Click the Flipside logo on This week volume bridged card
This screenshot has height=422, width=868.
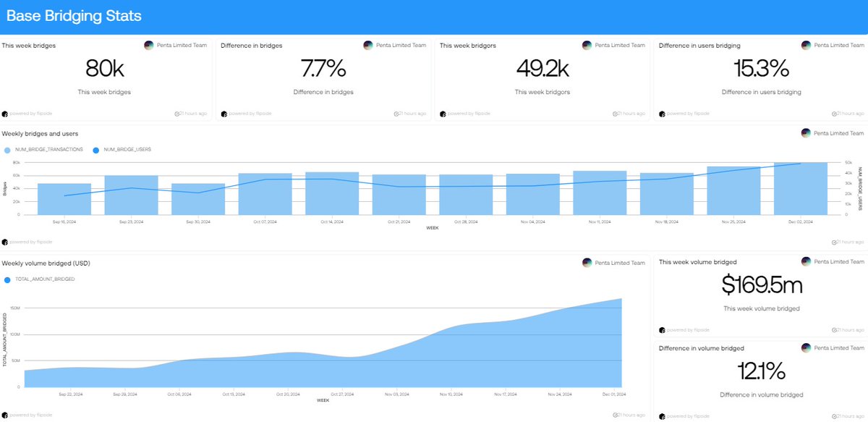(x=662, y=329)
